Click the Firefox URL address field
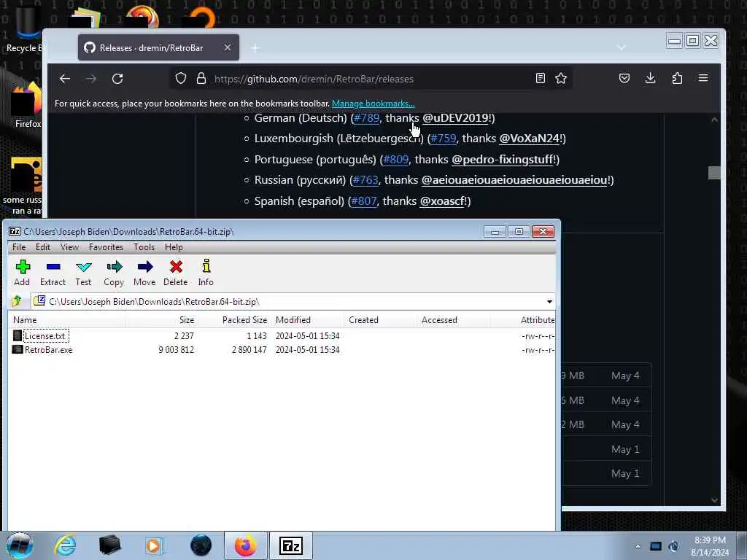This screenshot has height=560, width=747. pos(371,79)
